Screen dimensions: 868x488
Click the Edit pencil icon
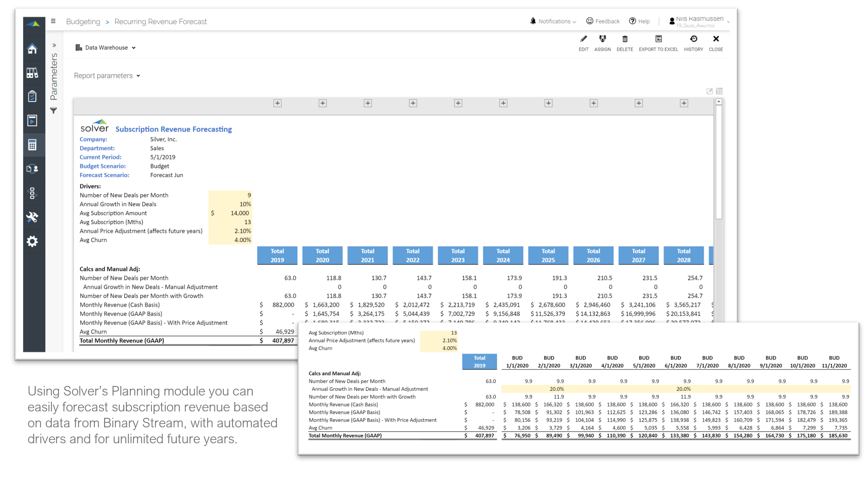[x=583, y=39]
